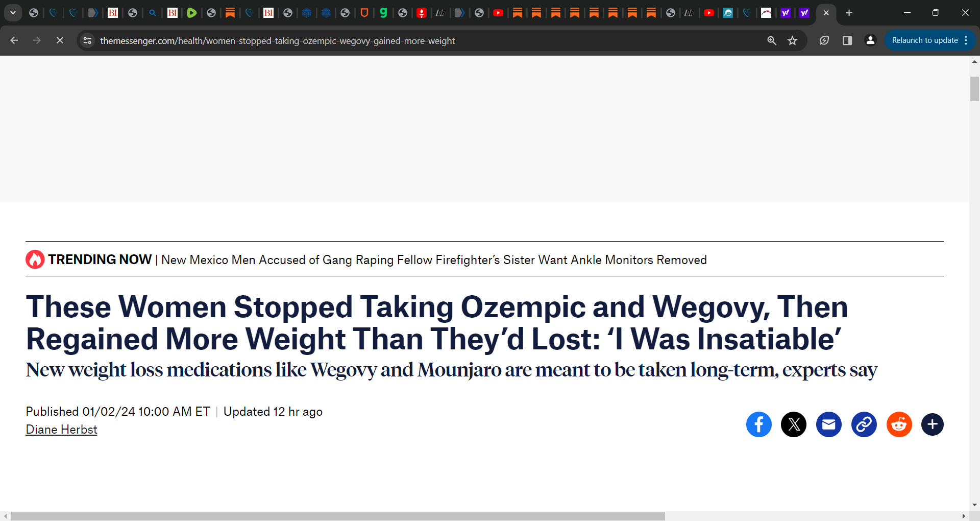Switch to the green Rumble play tab
Screen dimensions: 980x521
[x=192, y=13]
